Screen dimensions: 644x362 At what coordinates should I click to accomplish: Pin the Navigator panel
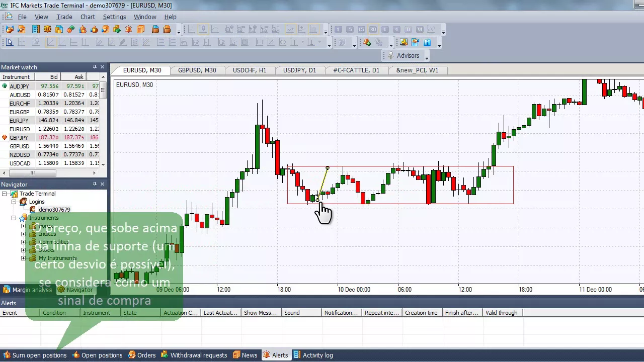coord(95,184)
